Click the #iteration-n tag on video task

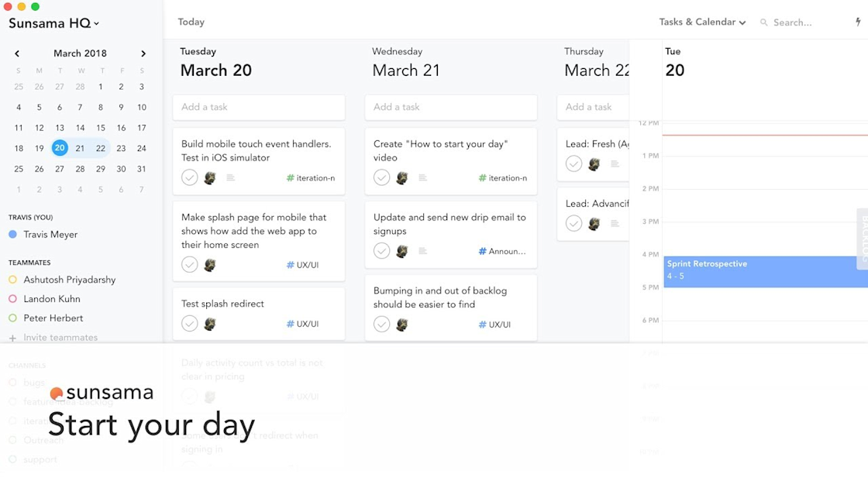[503, 178]
